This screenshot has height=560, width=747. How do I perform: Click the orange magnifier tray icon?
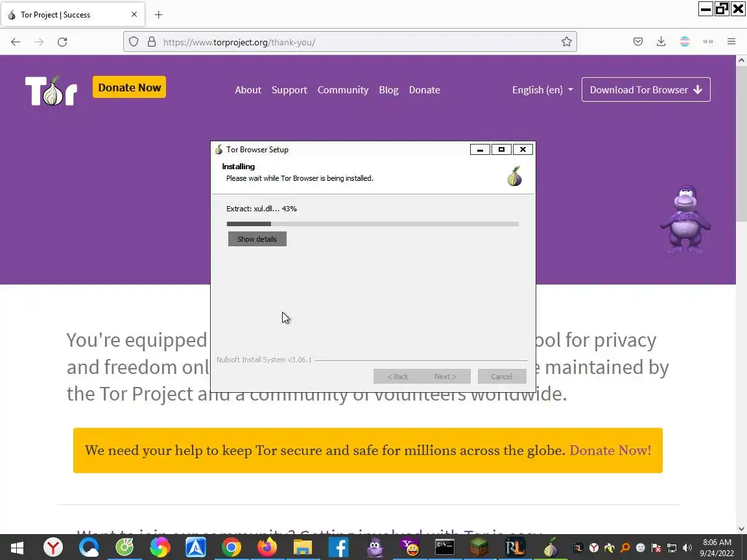625,548
